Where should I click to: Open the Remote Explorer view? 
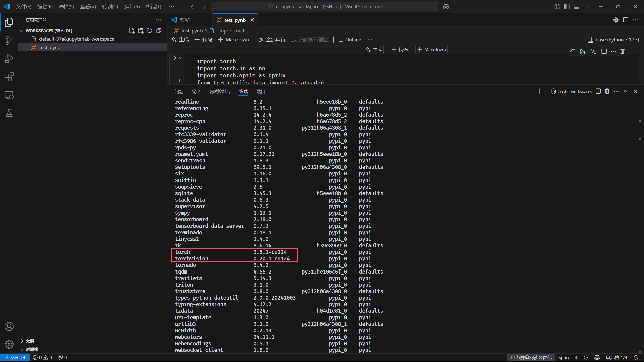pos(9,95)
